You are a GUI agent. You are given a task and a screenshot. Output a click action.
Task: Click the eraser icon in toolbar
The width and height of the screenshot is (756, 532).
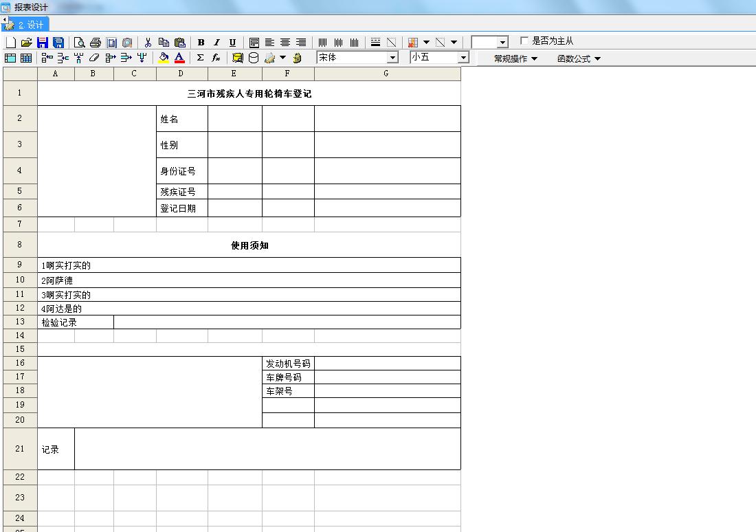click(95, 58)
